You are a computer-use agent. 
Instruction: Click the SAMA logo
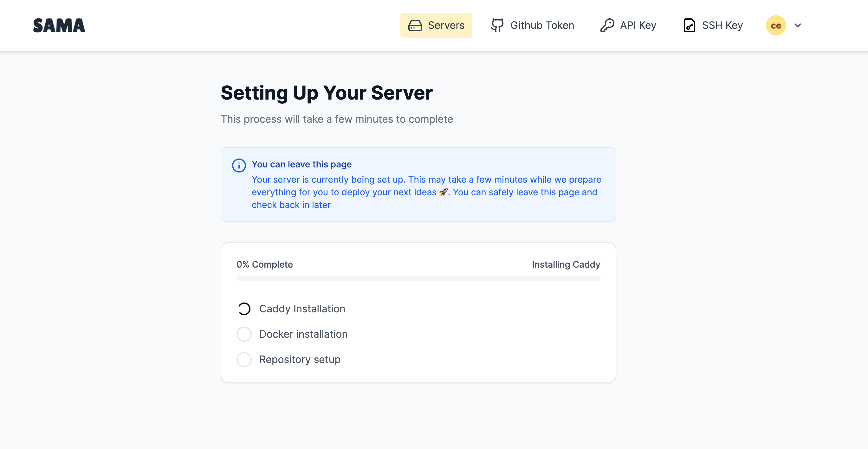click(59, 26)
